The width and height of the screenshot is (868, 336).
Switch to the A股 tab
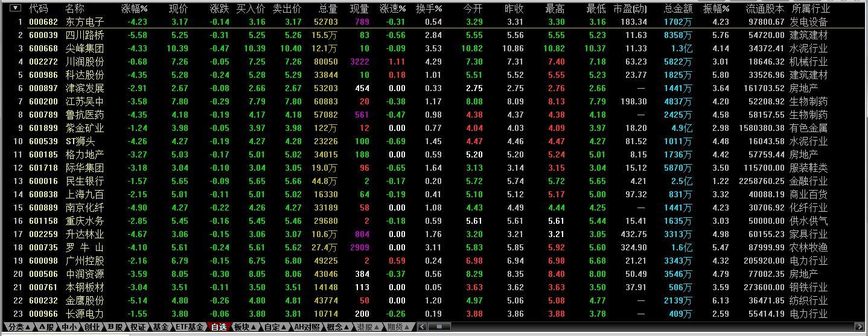click(46, 327)
